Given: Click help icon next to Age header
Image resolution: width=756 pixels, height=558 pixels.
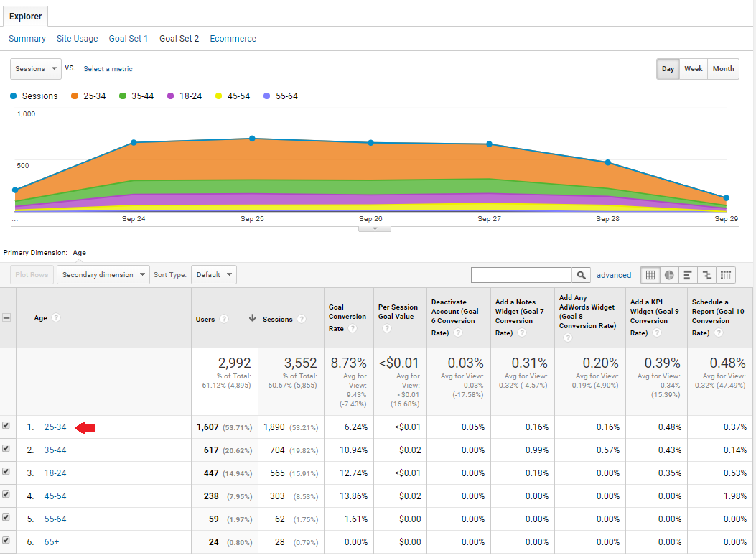Looking at the screenshot, I should [x=56, y=318].
